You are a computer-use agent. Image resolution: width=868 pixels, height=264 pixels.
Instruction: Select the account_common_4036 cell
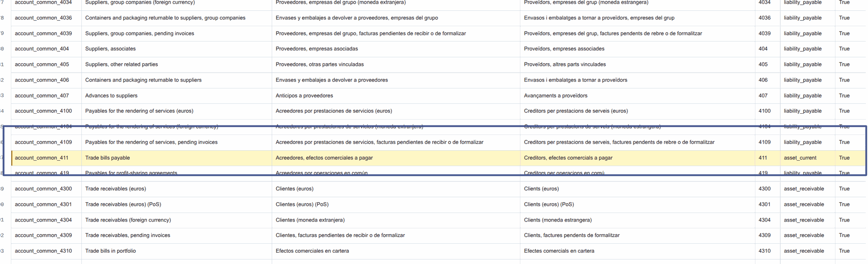click(x=43, y=18)
